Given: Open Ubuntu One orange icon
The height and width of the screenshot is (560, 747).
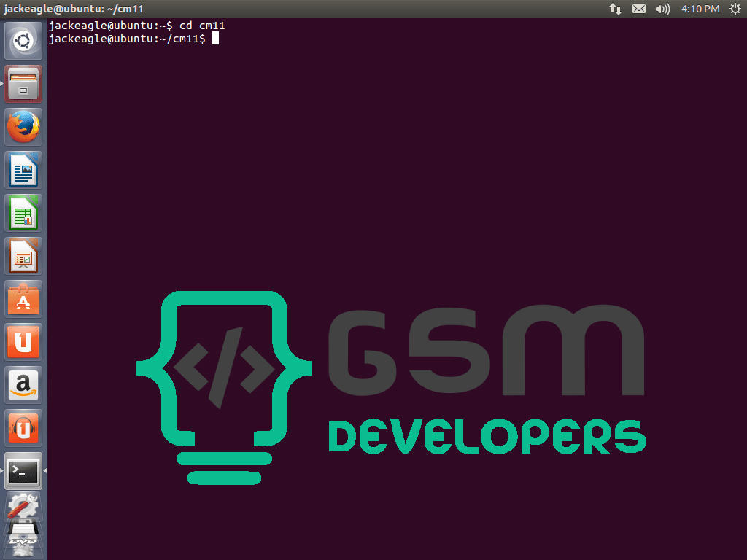Looking at the screenshot, I should point(23,342).
